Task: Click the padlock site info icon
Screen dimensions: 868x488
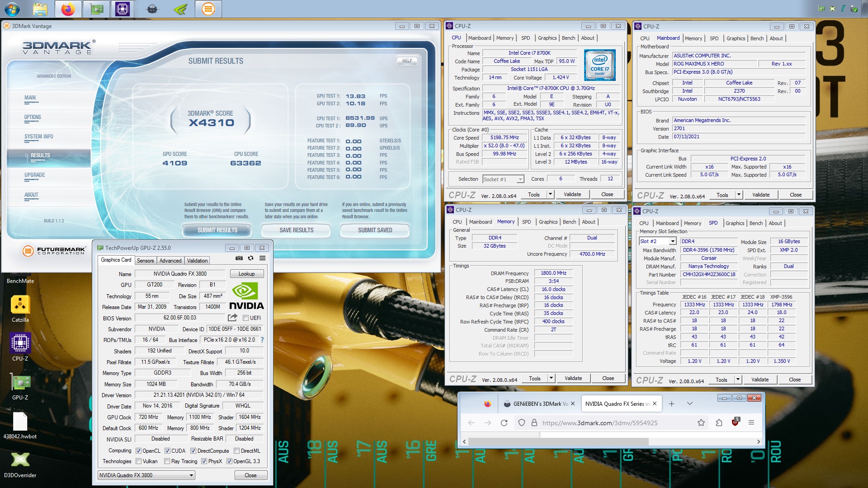Action: pyautogui.click(x=534, y=423)
